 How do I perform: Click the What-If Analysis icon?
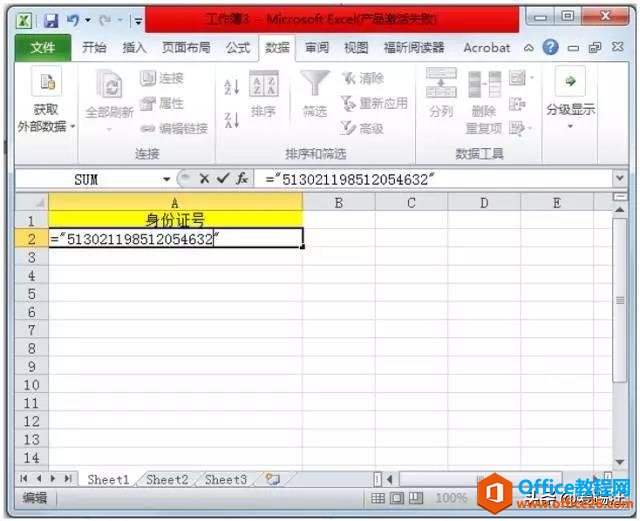516,129
